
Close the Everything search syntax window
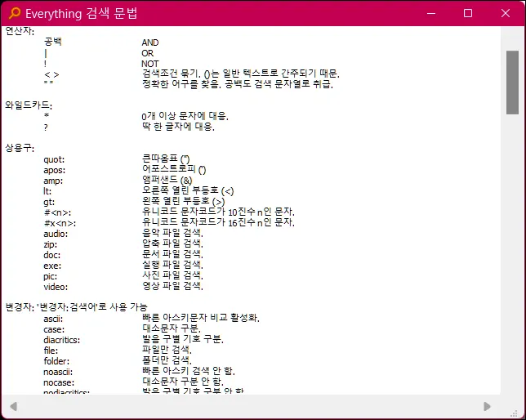(x=506, y=13)
